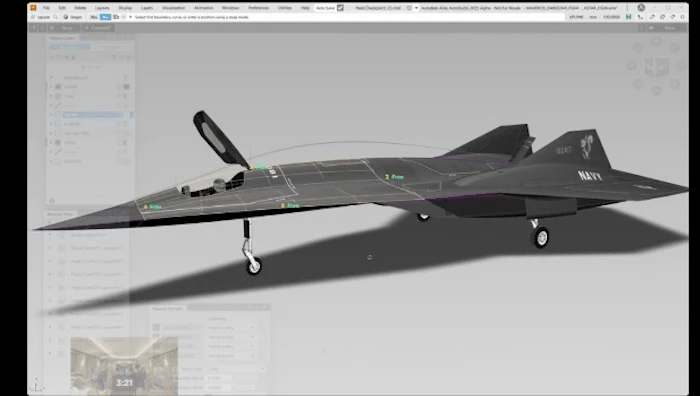Open the Show menu in viewport bar
700x396 pixels.
coord(670,28)
